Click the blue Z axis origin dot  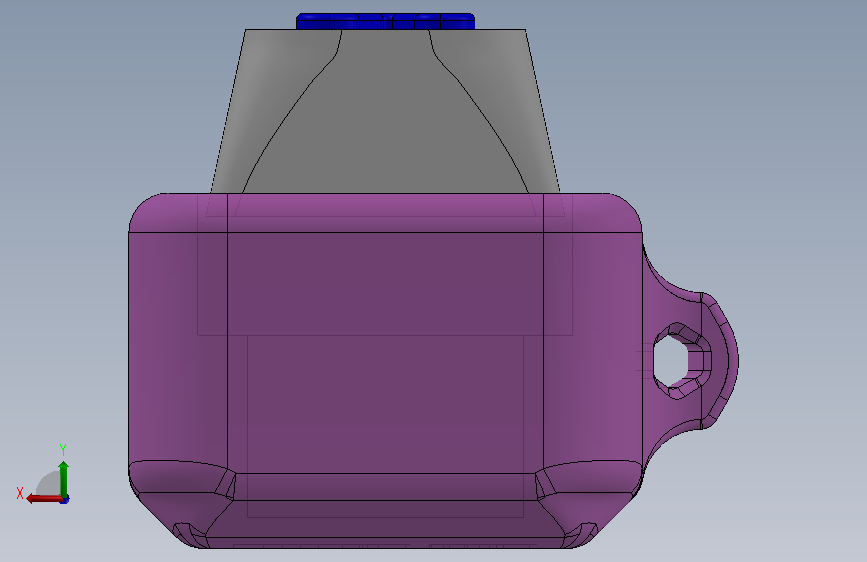click(65, 500)
